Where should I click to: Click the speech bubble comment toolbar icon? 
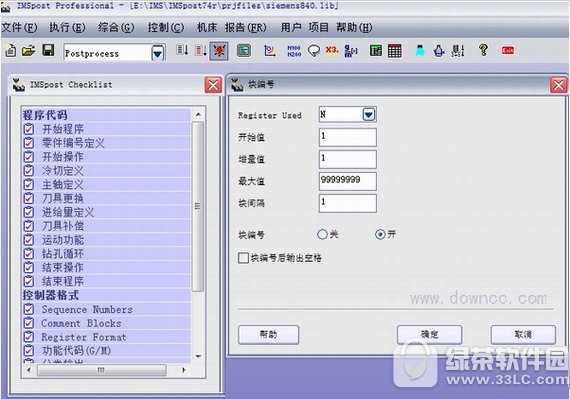314,51
